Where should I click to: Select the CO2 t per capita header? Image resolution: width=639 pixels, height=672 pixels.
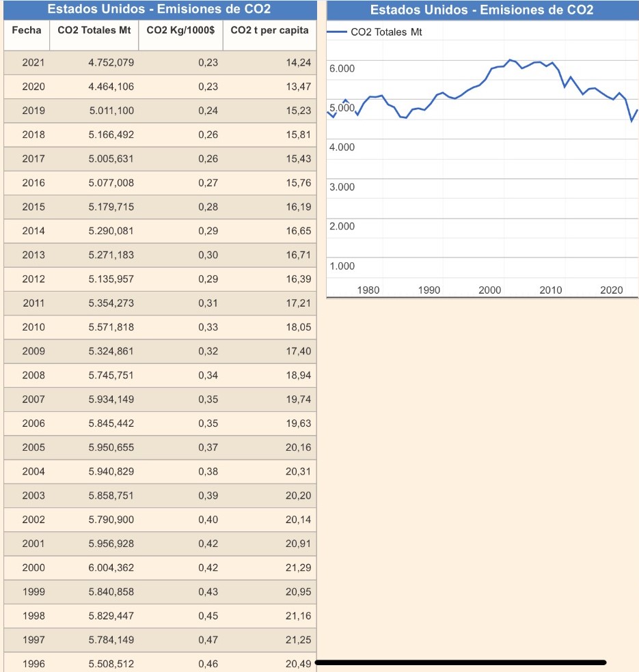click(x=269, y=31)
